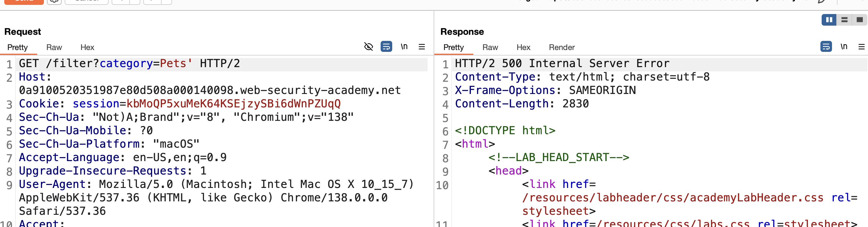The image size is (868, 227).
Task: Click the Sec-Ch-Ua-Platform "macOS" header line
Action: coord(109,144)
